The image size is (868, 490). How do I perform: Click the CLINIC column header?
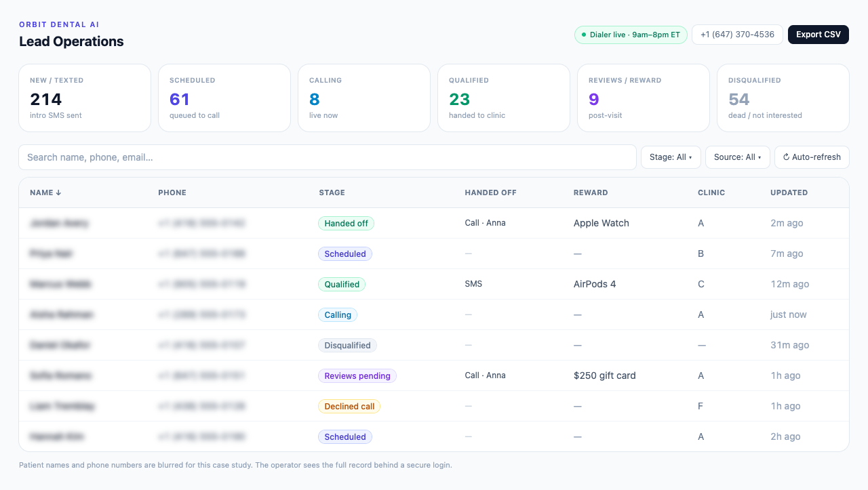pyautogui.click(x=711, y=192)
